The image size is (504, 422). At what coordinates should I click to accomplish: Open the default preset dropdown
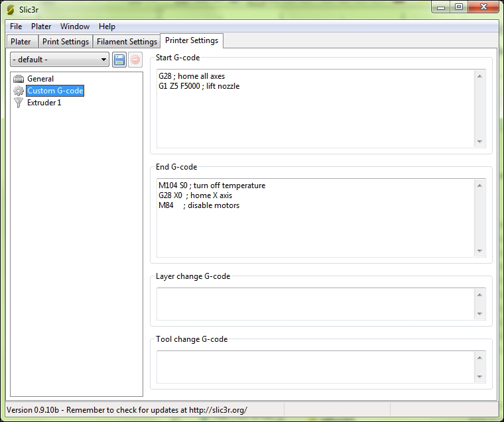tap(60, 60)
